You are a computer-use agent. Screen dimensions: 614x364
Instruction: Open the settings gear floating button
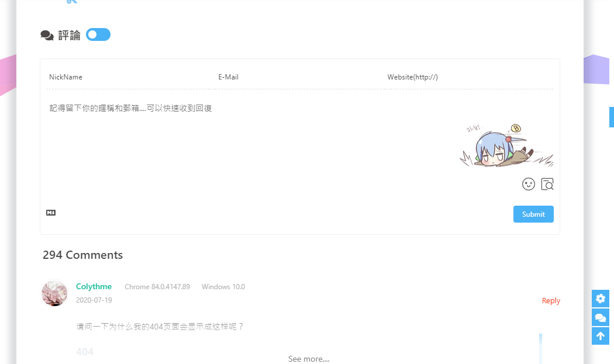[x=601, y=299]
